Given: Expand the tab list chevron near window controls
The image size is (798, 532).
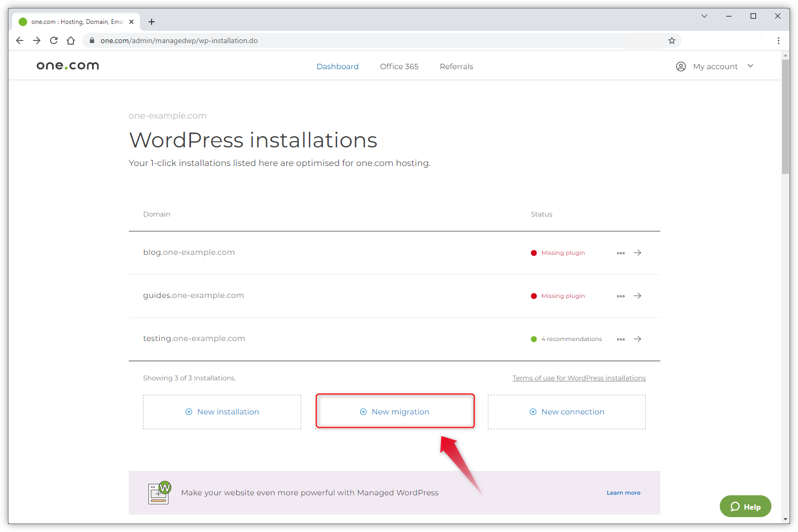Looking at the screenshot, I should coord(704,16).
